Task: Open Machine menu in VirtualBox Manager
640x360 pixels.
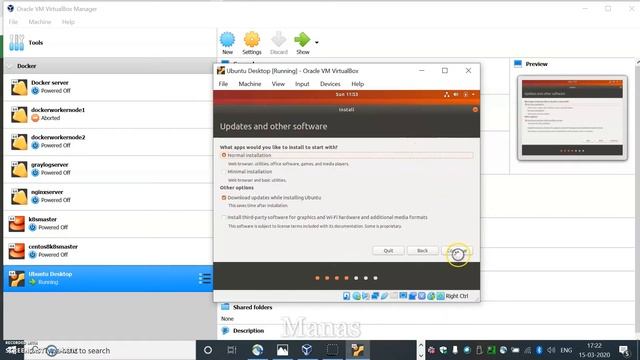Action: tap(40, 22)
